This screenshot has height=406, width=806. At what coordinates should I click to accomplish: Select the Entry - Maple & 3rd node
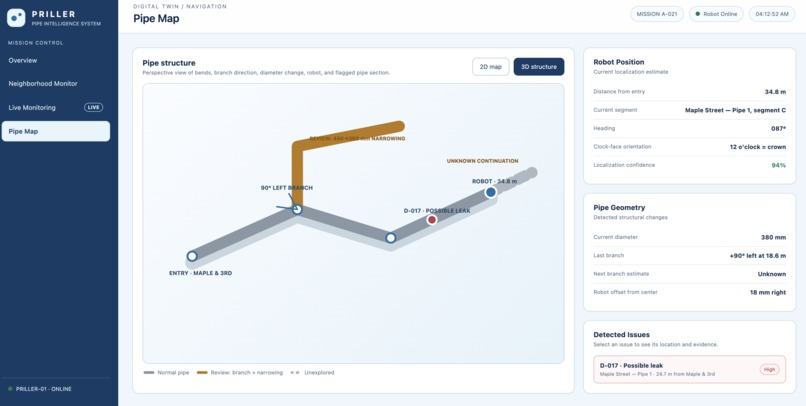pyautogui.click(x=192, y=256)
